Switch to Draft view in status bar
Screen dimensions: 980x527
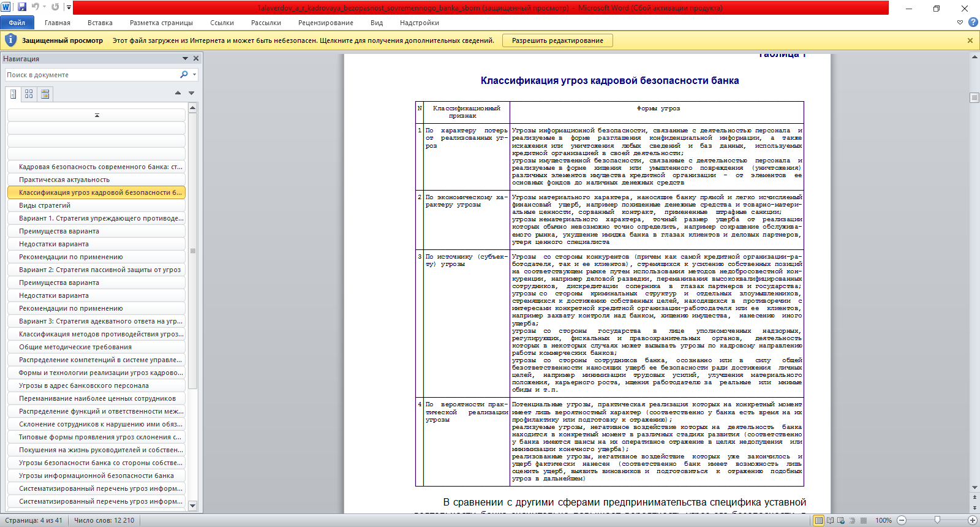coord(863,520)
